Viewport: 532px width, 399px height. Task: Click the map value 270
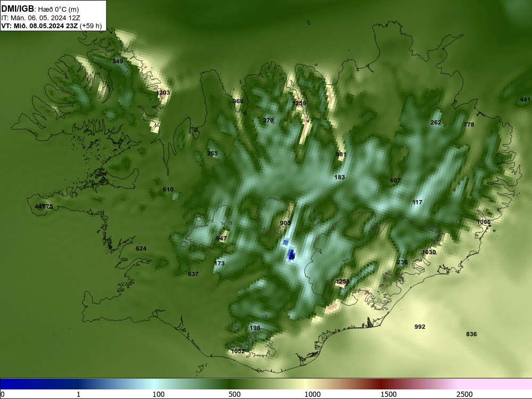click(x=268, y=120)
